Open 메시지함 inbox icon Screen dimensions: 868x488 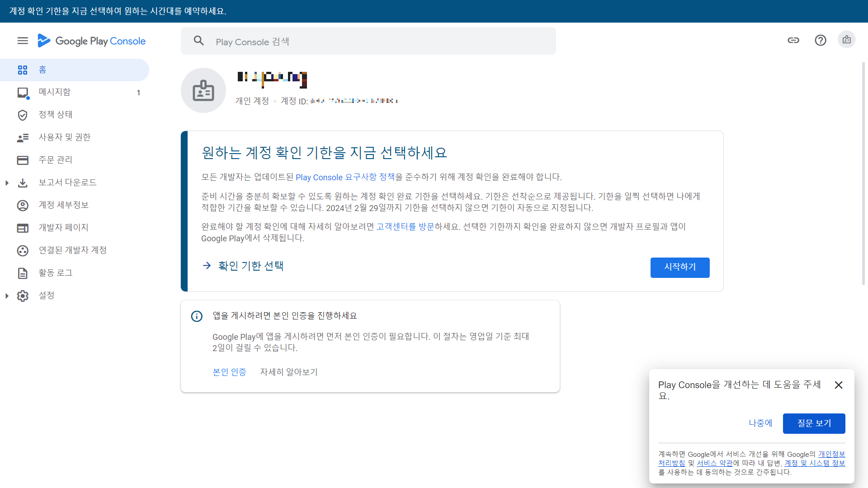click(x=23, y=93)
